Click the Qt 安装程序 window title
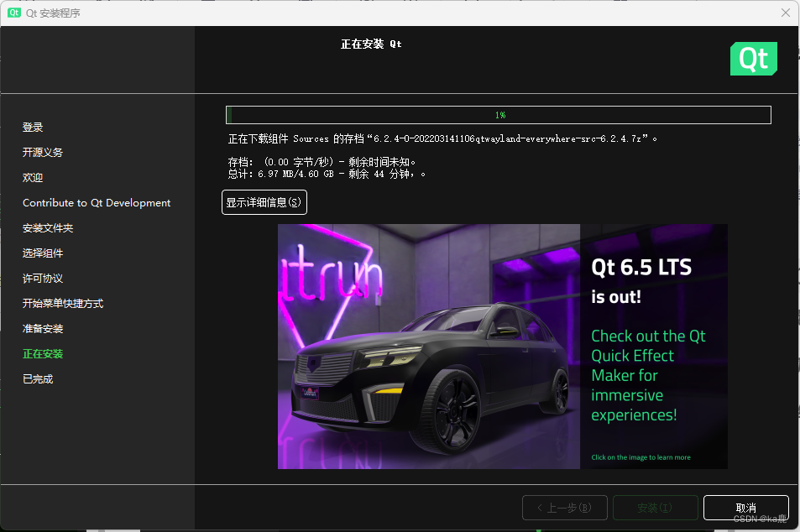Viewport: 800px width, 532px height. (53, 13)
